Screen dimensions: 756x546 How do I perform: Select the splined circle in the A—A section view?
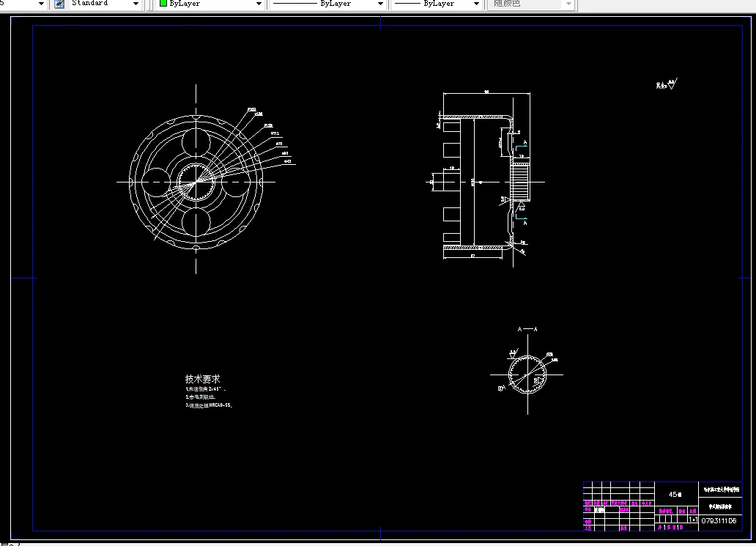(527, 375)
